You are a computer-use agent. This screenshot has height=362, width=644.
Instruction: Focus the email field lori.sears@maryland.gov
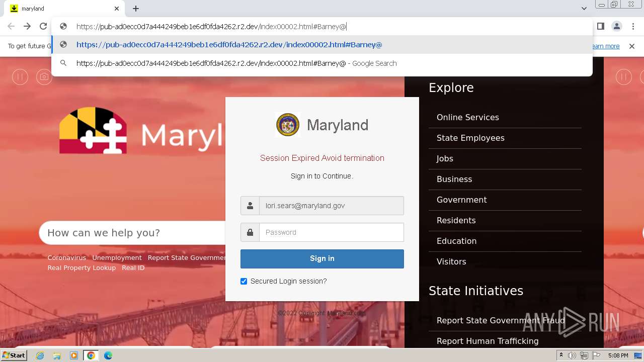pos(331,206)
